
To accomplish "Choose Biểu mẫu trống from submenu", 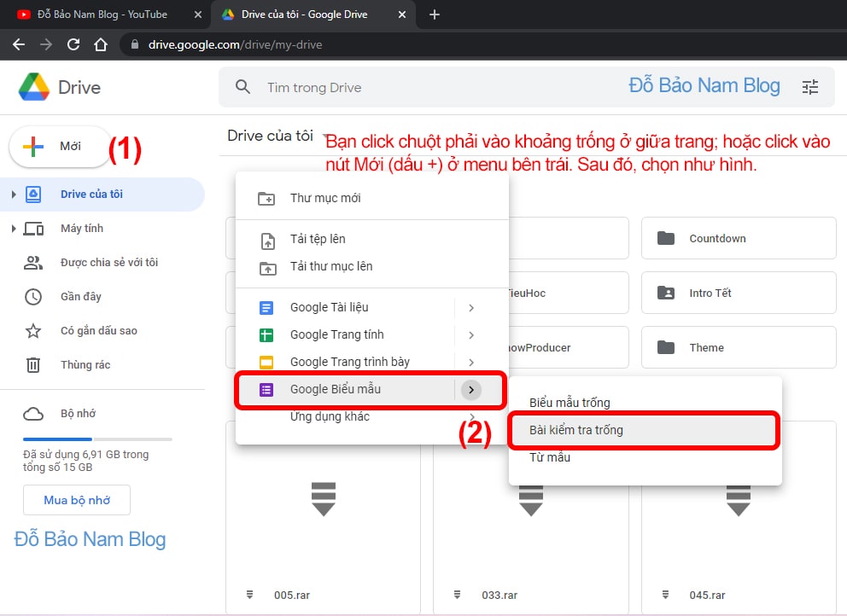I will tap(645, 403).
